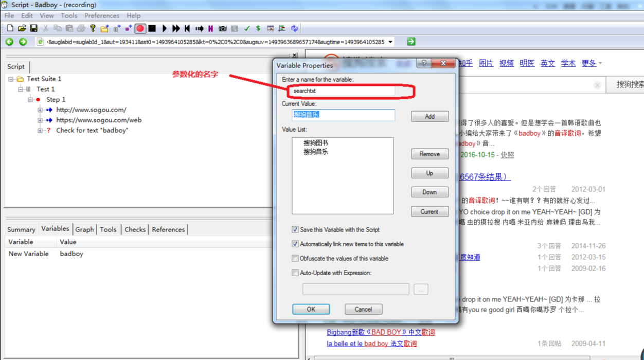Switch to the References tab
This screenshot has height=360, width=644.
[168, 229]
